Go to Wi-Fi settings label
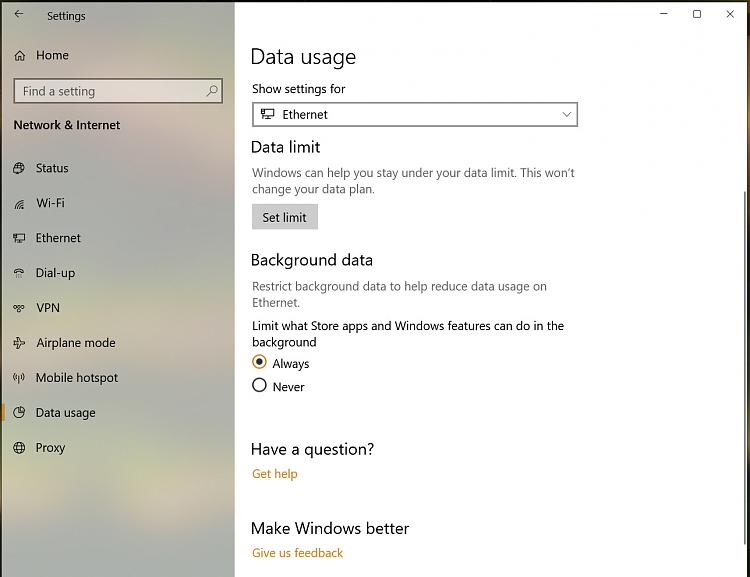Screen dimensions: 750x577 click(50, 203)
